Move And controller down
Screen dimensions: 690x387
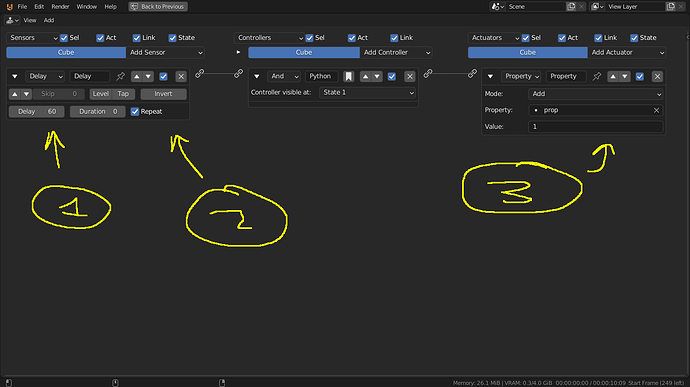[x=377, y=77]
